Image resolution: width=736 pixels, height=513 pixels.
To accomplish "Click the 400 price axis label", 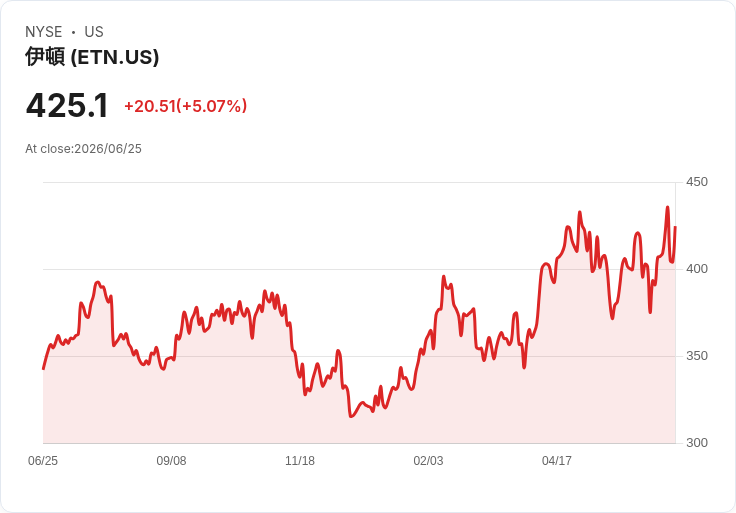I will tap(697, 269).
